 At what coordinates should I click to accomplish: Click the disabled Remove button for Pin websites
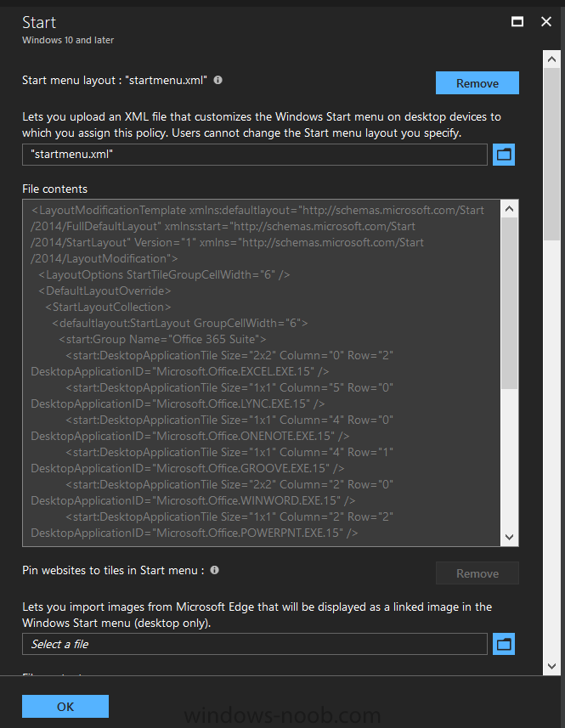(x=477, y=573)
